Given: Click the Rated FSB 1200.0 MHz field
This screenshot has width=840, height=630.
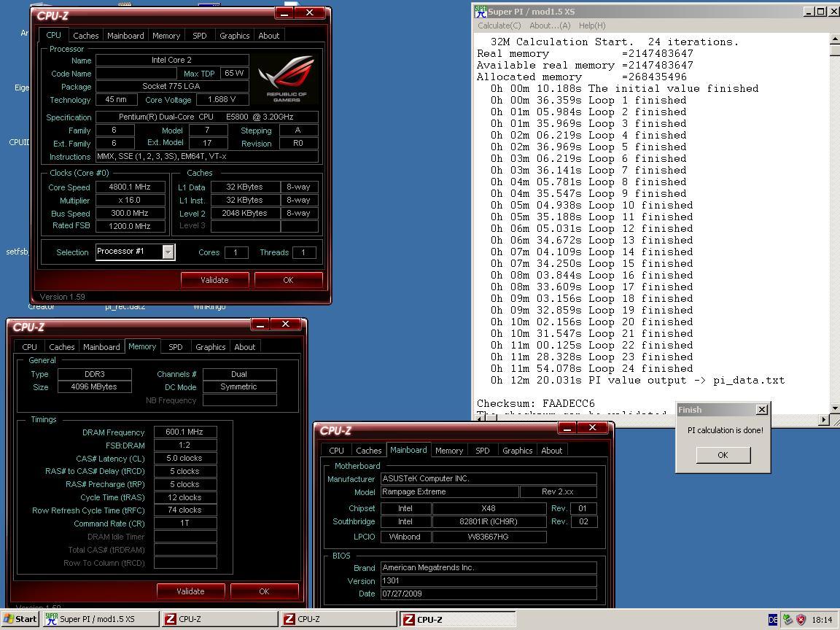Looking at the screenshot, I should coord(131,226).
